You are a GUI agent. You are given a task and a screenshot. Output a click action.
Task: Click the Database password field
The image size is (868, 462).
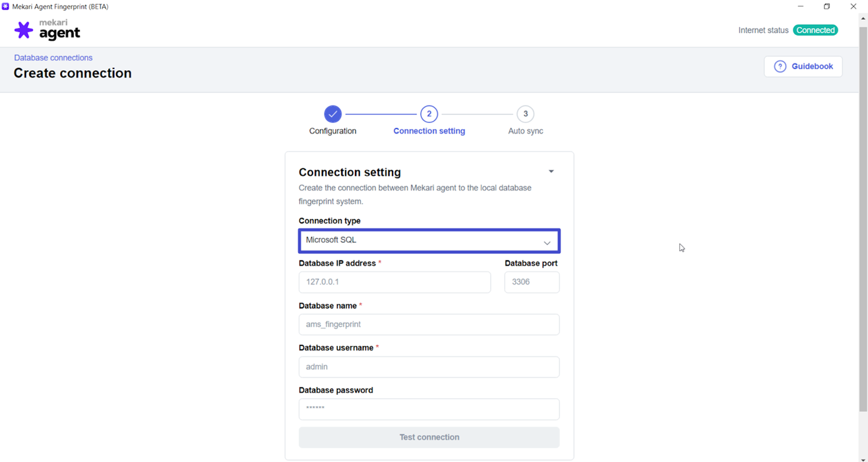(429, 409)
